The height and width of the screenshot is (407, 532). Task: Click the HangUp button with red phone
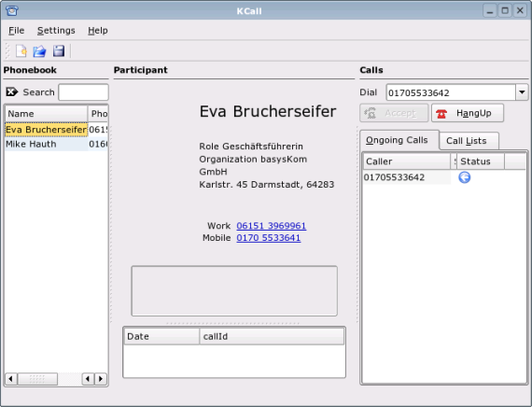(x=468, y=113)
